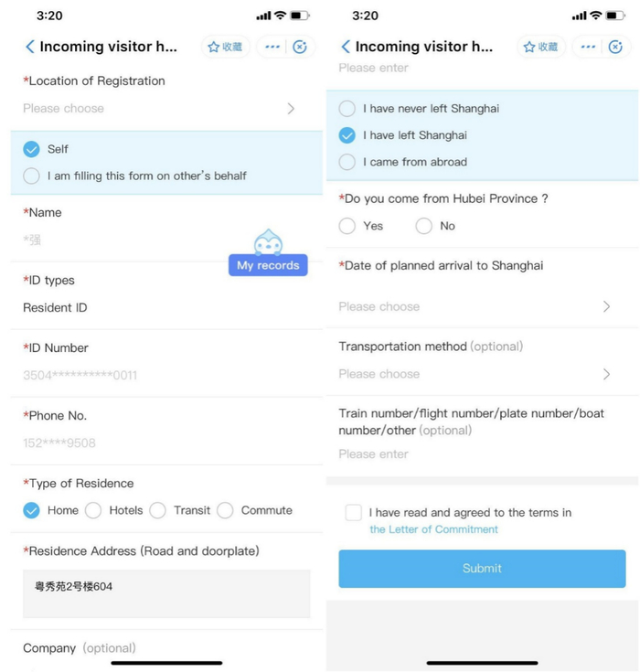Open the Letter of Commitment link
This screenshot has width=640, height=672.
pos(433,529)
